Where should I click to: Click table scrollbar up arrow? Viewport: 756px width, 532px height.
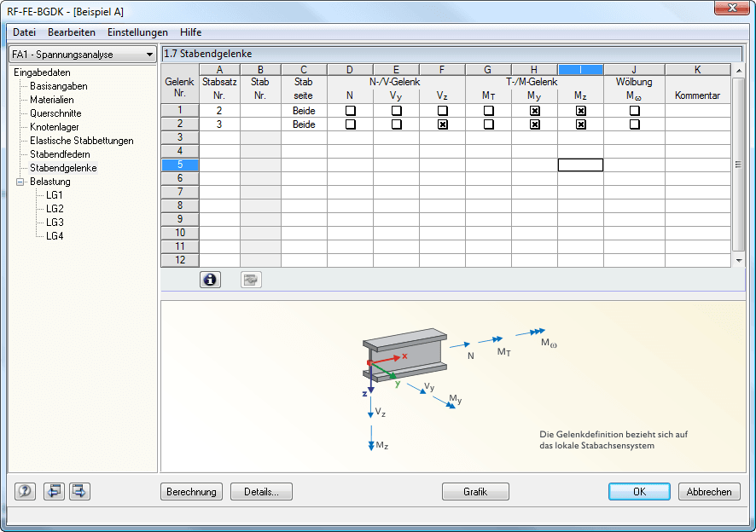(738, 71)
